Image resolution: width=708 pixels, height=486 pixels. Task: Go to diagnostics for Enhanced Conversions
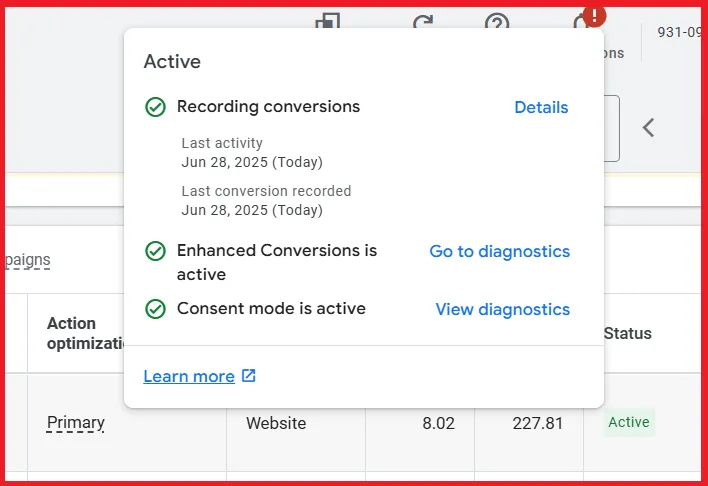tap(499, 251)
